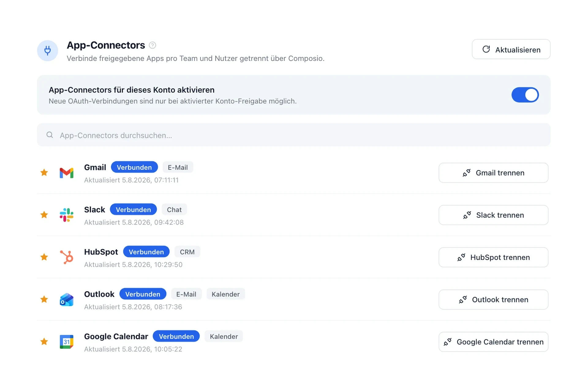The image size is (588, 392).
Task: Click the Outlook logo icon
Action: coord(66,300)
